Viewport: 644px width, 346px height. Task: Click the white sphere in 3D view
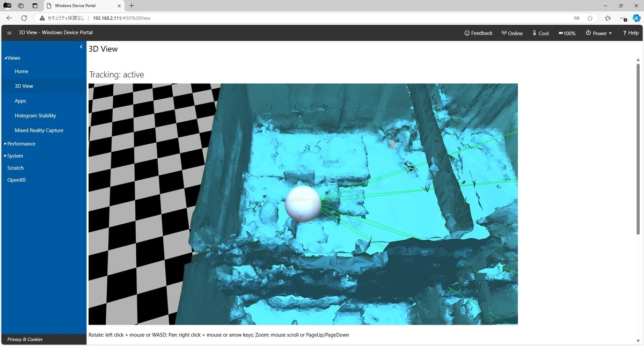click(303, 204)
